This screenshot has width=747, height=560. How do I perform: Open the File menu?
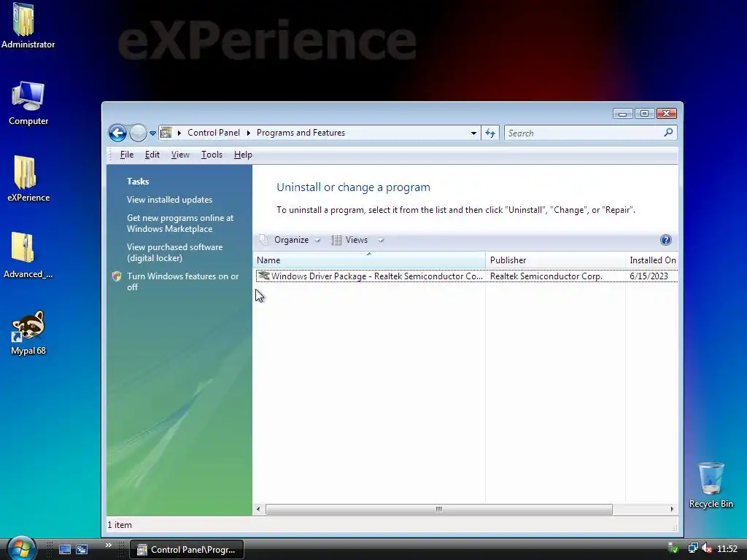click(127, 155)
